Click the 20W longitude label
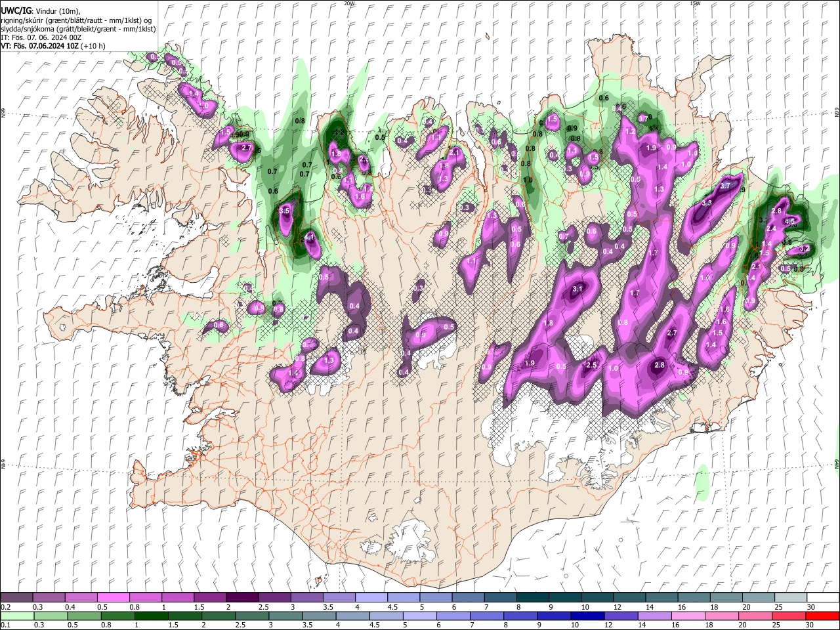This screenshot has width=840, height=630. pyautogui.click(x=349, y=3)
